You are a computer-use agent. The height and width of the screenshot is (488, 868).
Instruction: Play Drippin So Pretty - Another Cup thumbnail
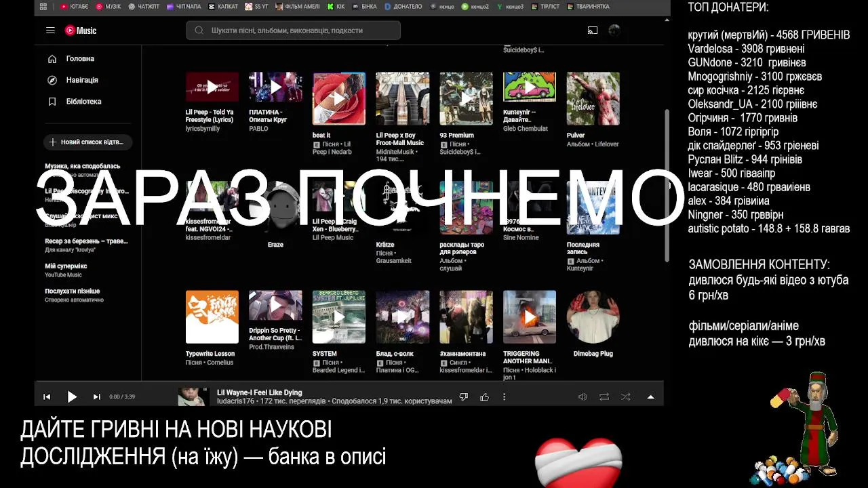(x=275, y=305)
